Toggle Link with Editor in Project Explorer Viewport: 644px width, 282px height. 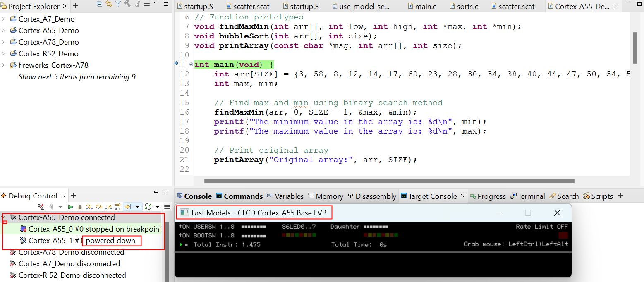pyautogui.click(x=109, y=4)
